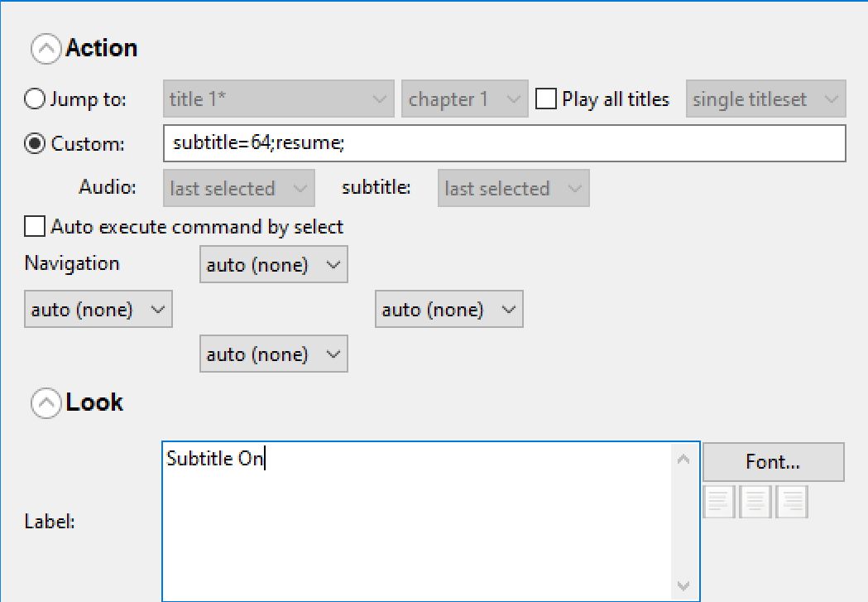Screen dimensions: 868x602
Task: Select the Custom radio button
Action: 35,144
